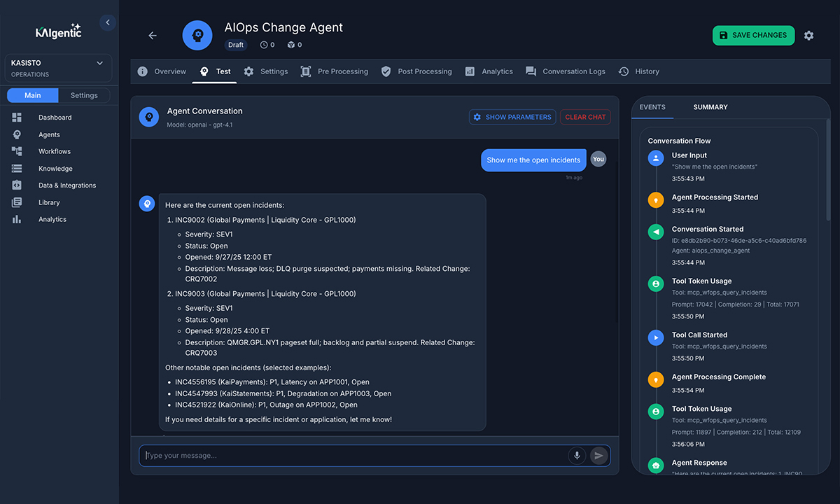Open Dashboard from the sidebar
Viewport: 840px width, 504px height.
(55, 118)
